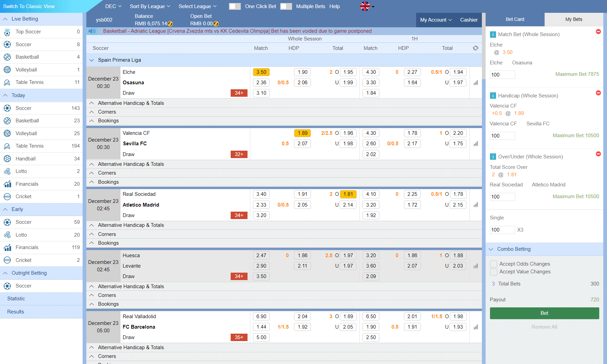The height and width of the screenshot is (364, 607).
Task: Toggle the Multiple Bets switch
Action: 286,6
